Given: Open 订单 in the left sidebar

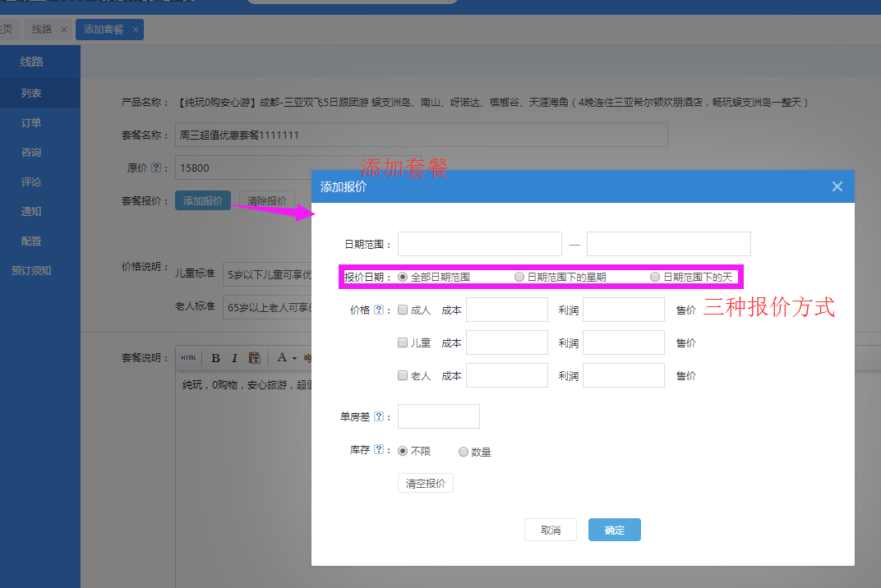Looking at the screenshot, I should pyautogui.click(x=31, y=123).
